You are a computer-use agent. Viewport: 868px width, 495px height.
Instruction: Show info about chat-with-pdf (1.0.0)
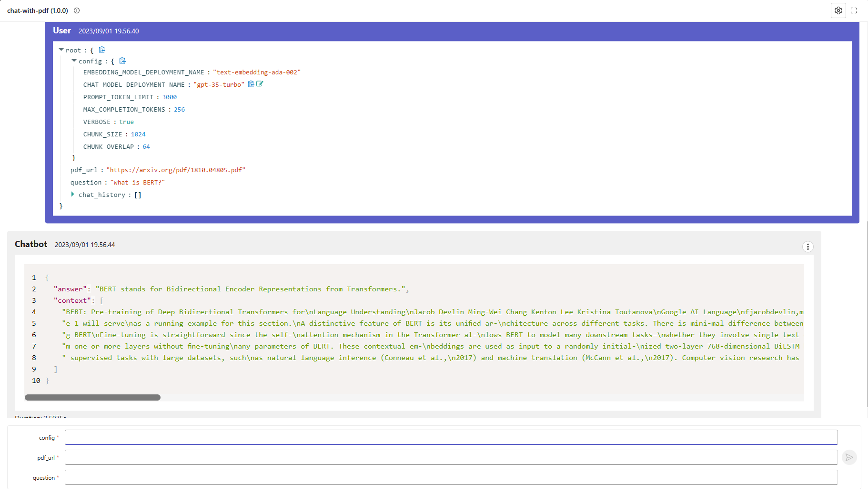[77, 10]
